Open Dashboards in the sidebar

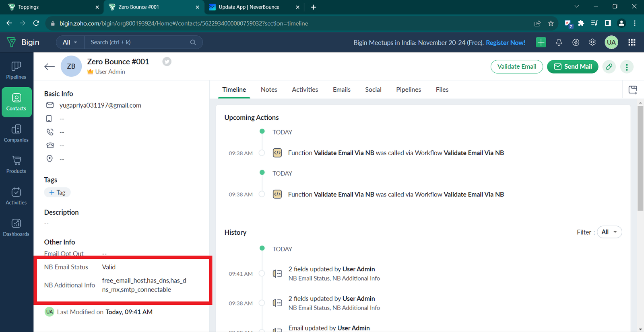[x=16, y=227]
